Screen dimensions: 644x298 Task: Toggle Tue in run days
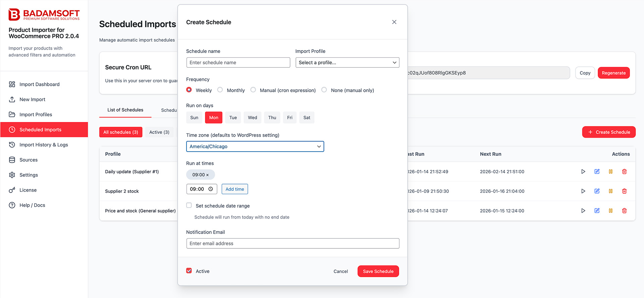(233, 118)
